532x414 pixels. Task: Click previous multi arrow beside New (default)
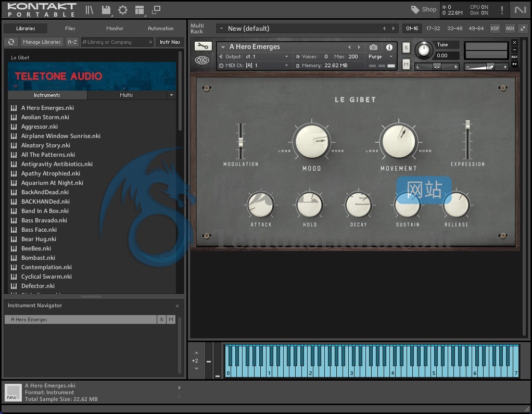click(384, 29)
